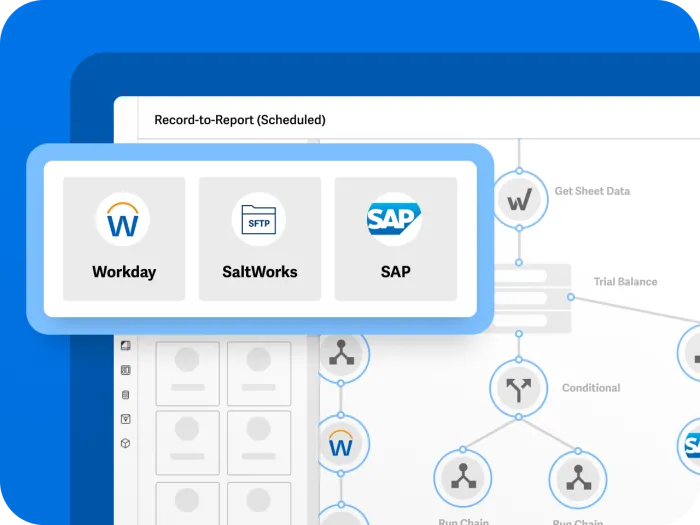Click the database cylinder sidebar icon
Screen dimensions: 700x525
pos(125,395)
